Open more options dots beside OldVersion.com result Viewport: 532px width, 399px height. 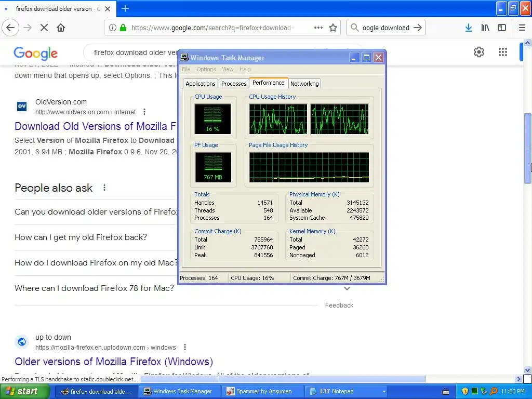click(x=144, y=112)
